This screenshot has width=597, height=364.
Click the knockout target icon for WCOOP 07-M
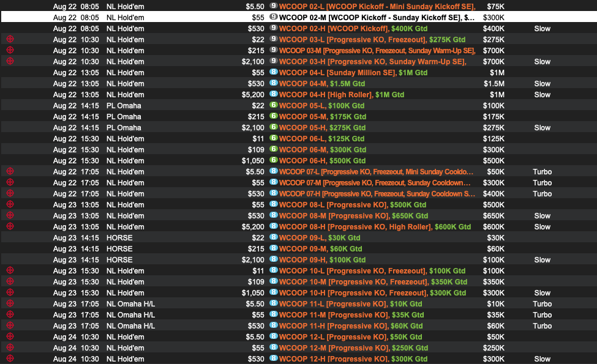pyautogui.click(x=10, y=182)
